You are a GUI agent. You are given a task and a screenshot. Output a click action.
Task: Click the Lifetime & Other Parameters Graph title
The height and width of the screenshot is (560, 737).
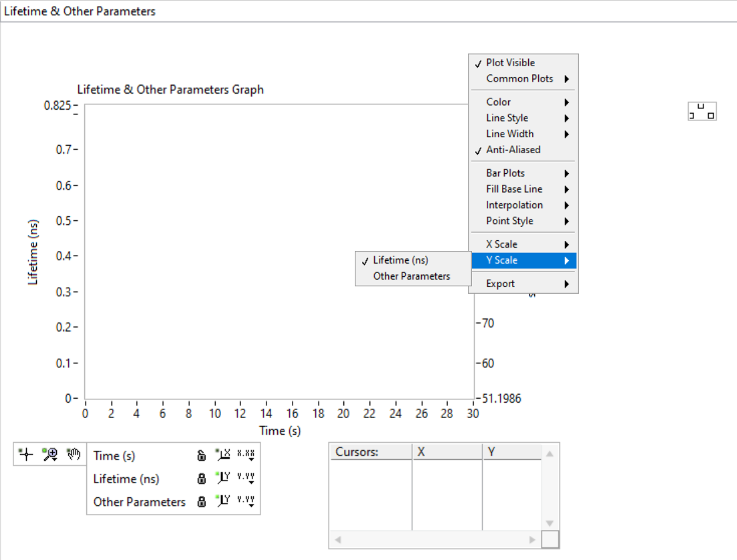pos(170,89)
